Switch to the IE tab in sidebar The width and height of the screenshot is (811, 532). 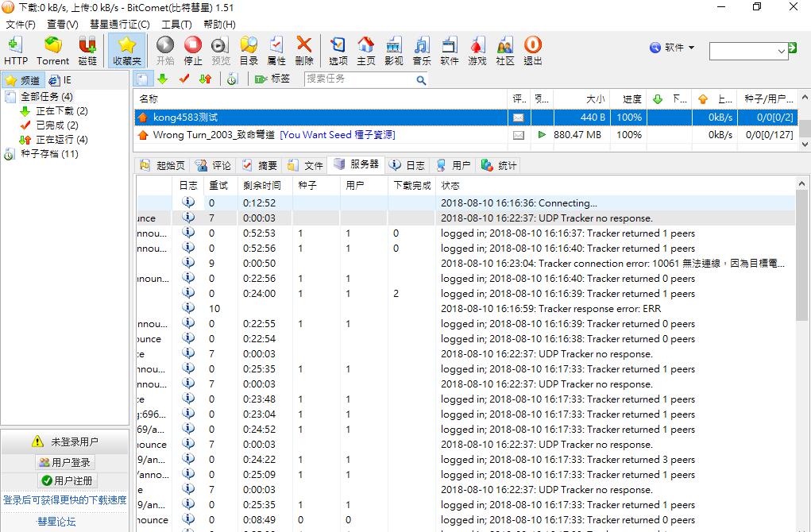pos(60,81)
